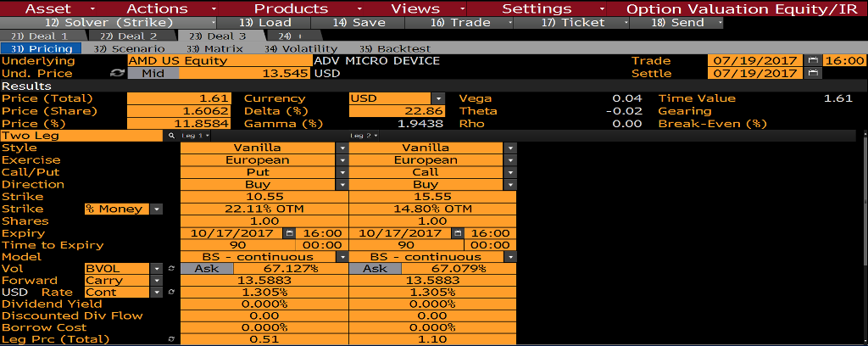Refresh the underlying price with the cycle icon
Viewport: 868px width, 346px height.
click(117, 73)
